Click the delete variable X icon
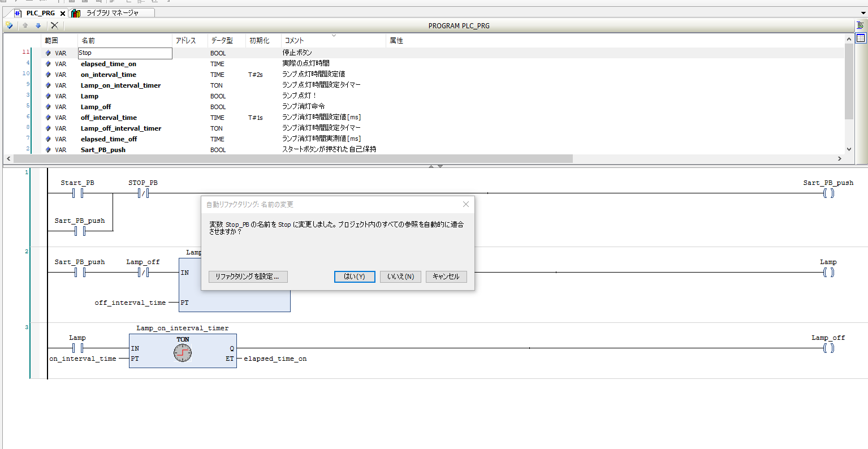Screen dimensions: 868x449 click(54, 25)
